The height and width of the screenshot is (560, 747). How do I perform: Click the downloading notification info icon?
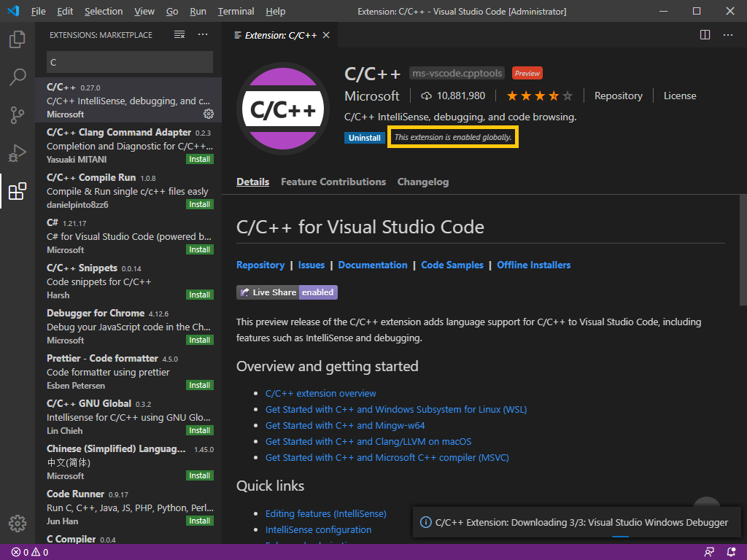click(x=425, y=522)
